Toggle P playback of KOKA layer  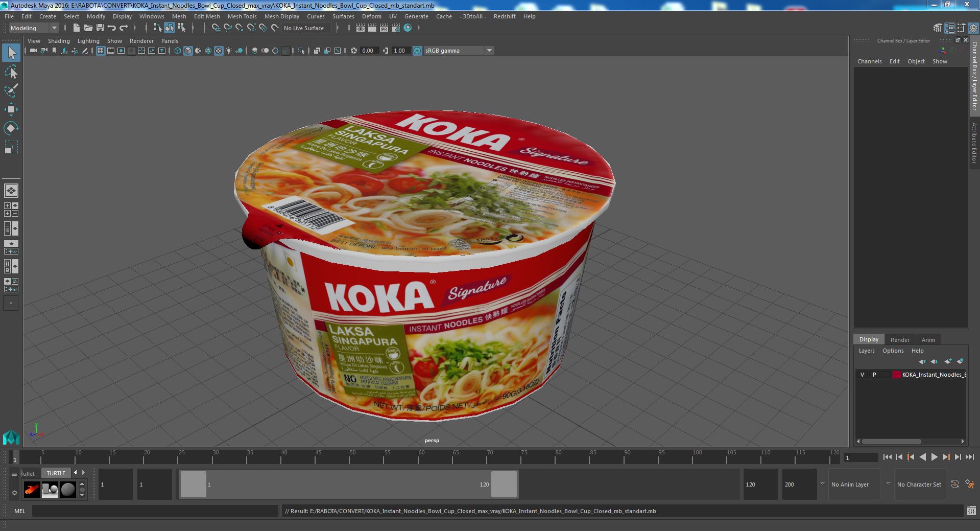coord(874,375)
